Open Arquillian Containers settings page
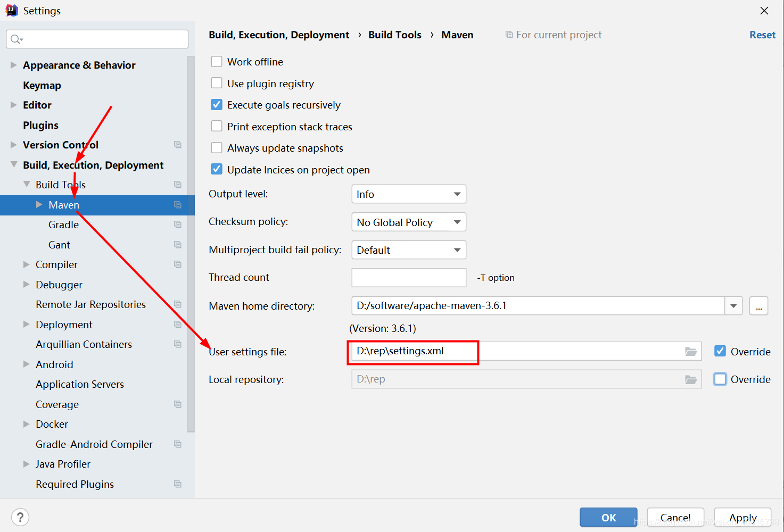 pos(84,344)
